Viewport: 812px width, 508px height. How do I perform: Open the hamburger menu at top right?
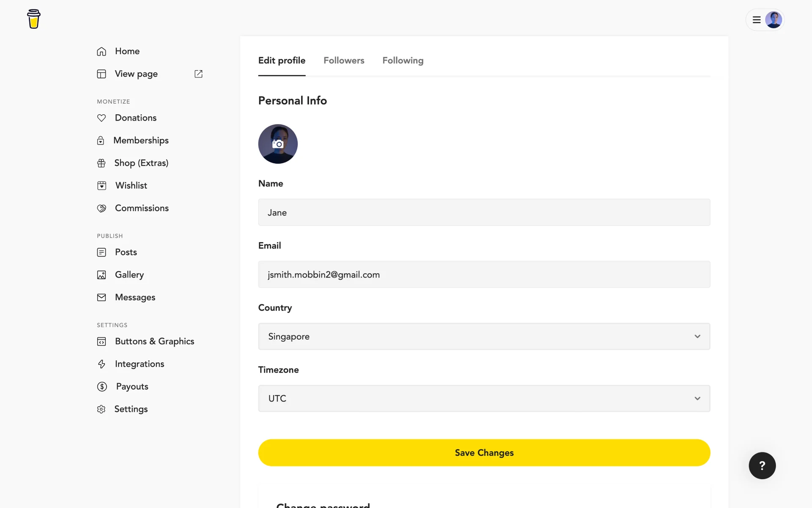[x=757, y=20]
